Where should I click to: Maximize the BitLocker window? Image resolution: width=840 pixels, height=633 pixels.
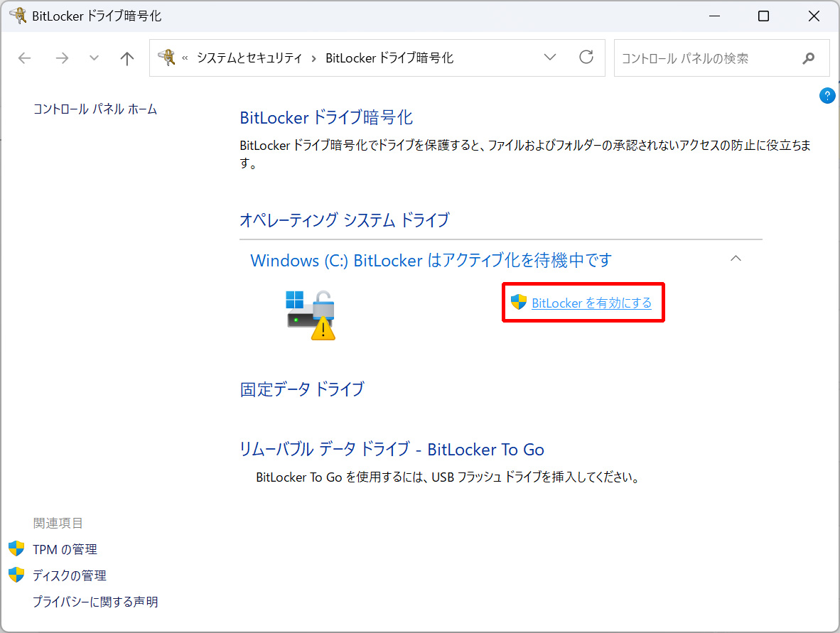(x=763, y=16)
